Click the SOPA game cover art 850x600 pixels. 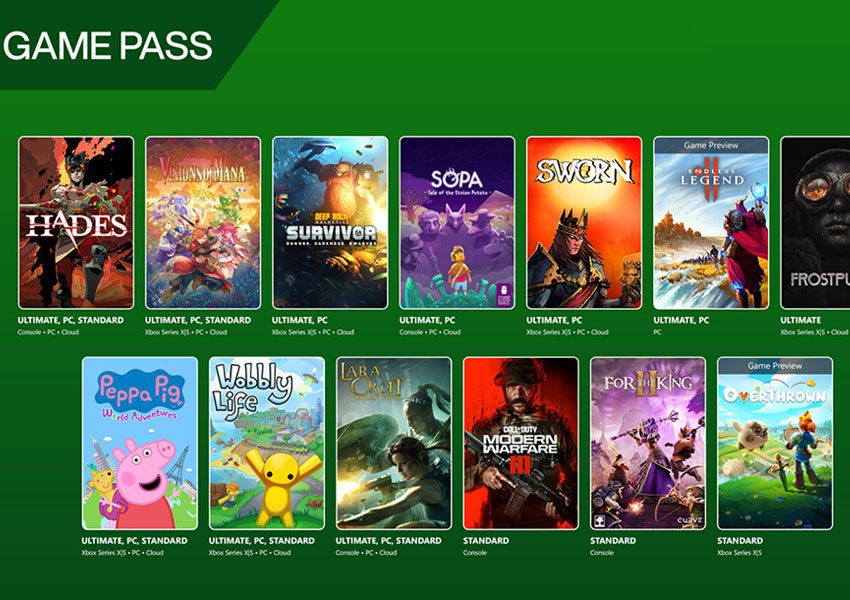[457, 223]
